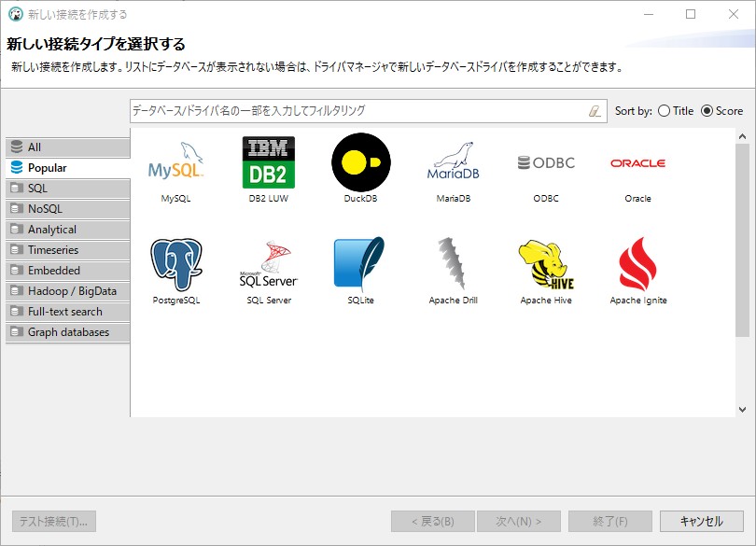Select the MySQL database icon

[175, 162]
